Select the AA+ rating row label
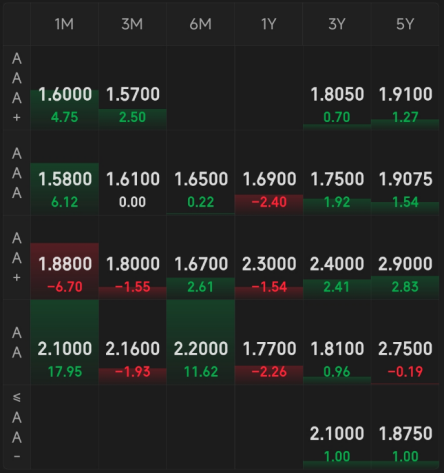This screenshot has width=444, height=474. tap(17, 258)
